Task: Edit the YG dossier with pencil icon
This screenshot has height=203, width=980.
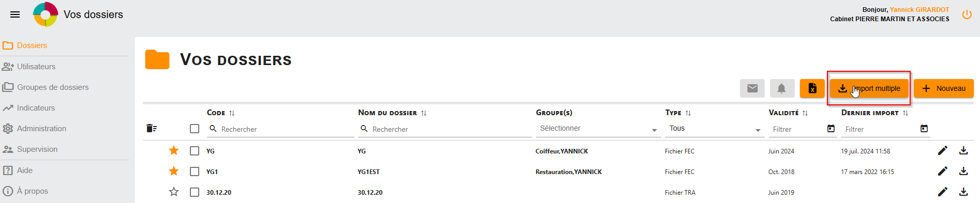Action: pyautogui.click(x=943, y=150)
